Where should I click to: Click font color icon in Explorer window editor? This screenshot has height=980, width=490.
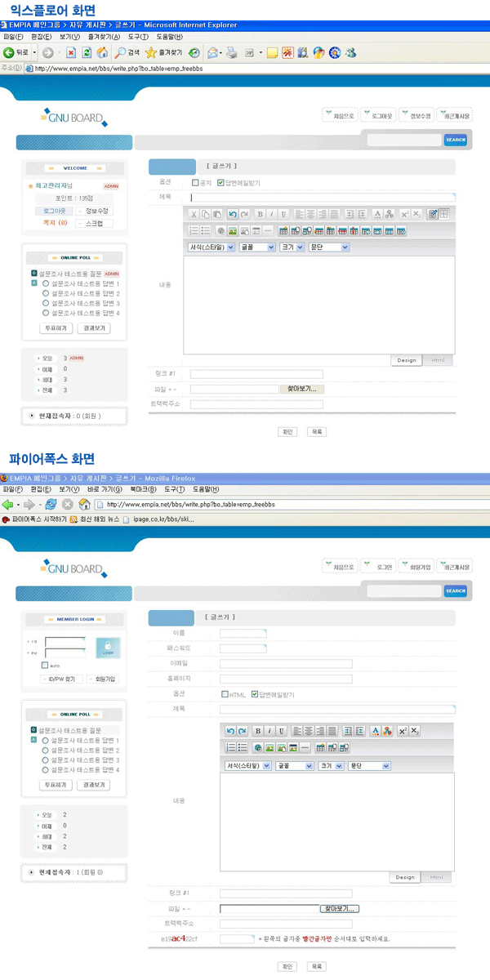point(378,214)
